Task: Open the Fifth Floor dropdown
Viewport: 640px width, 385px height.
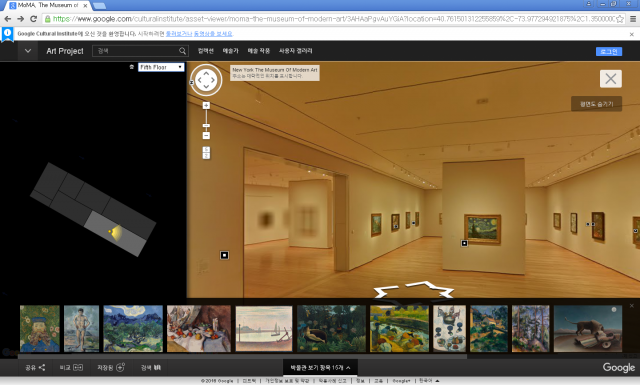Action: pyautogui.click(x=161, y=67)
